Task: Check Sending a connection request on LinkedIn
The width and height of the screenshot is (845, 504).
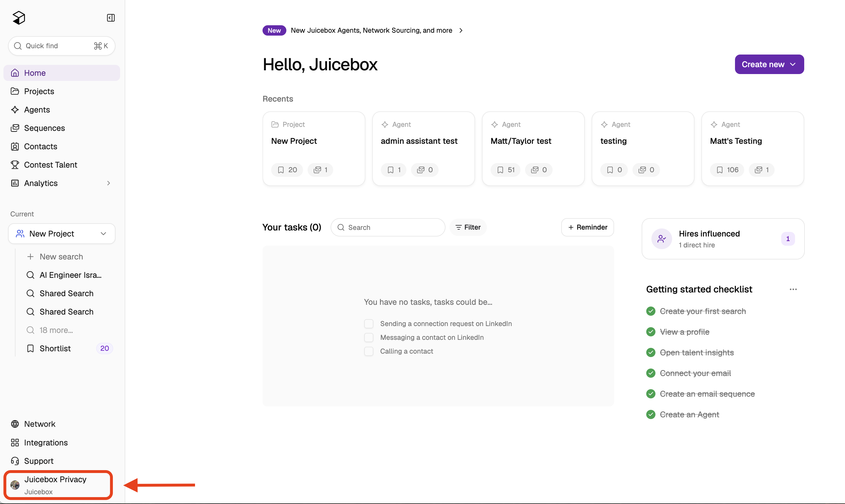Action: pyautogui.click(x=369, y=324)
